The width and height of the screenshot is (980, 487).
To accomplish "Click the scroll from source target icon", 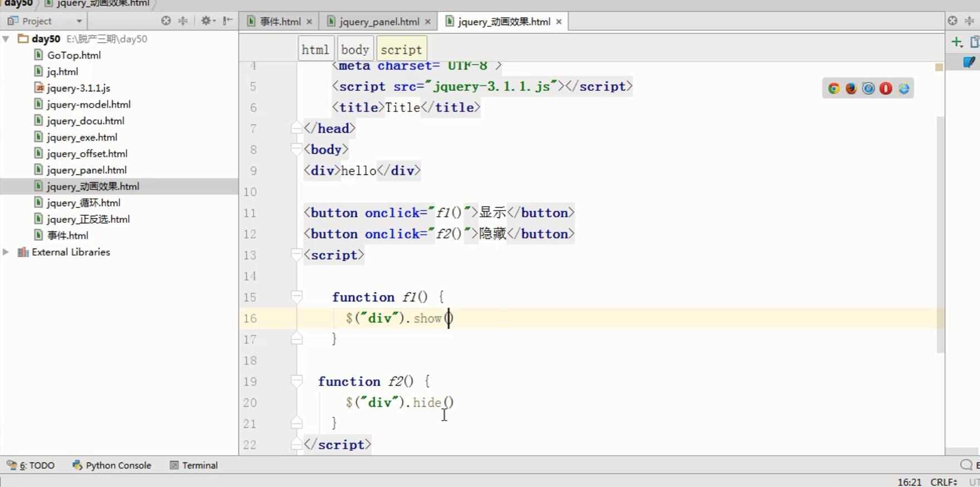I will (x=166, y=21).
